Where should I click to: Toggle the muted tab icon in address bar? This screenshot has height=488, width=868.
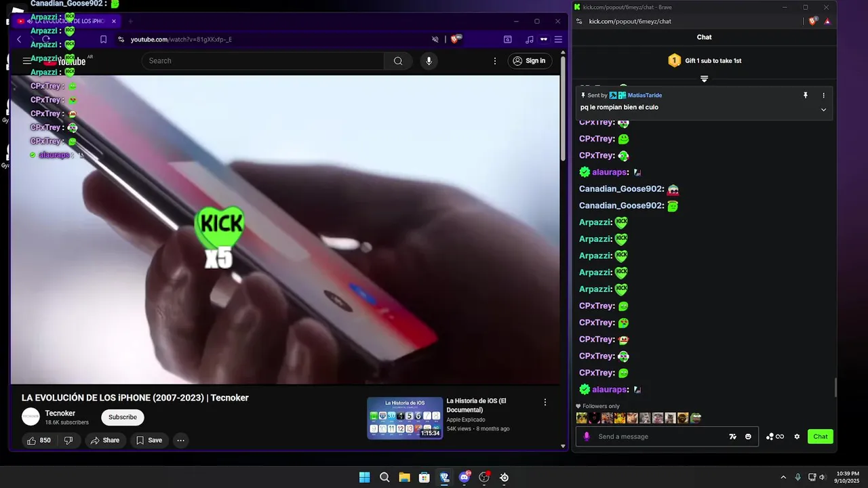click(435, 39)
